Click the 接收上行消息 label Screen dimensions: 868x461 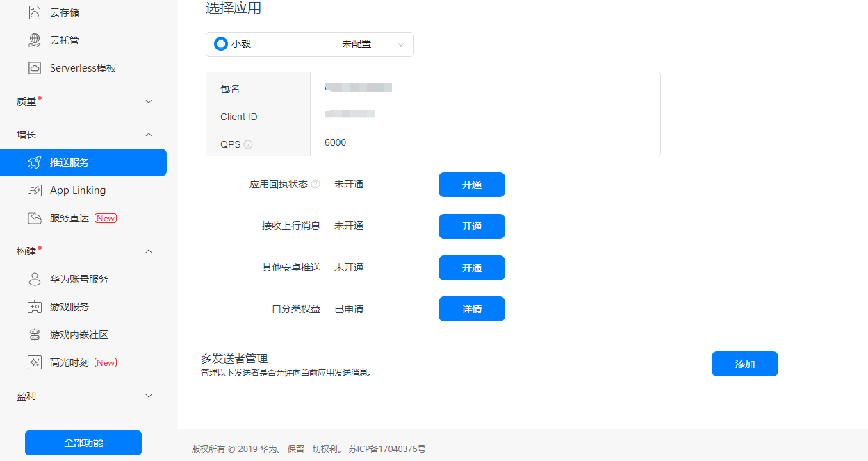[291, 226]
